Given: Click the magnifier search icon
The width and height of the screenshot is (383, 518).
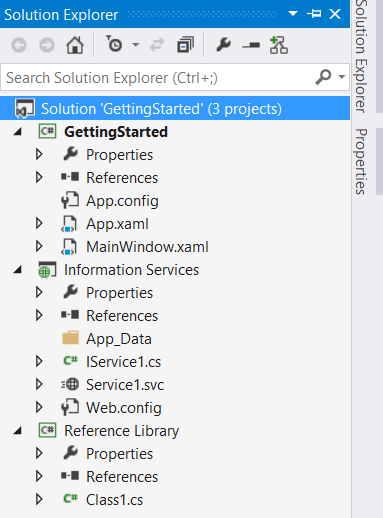Looking at the screenshot, I should (323, 77).
